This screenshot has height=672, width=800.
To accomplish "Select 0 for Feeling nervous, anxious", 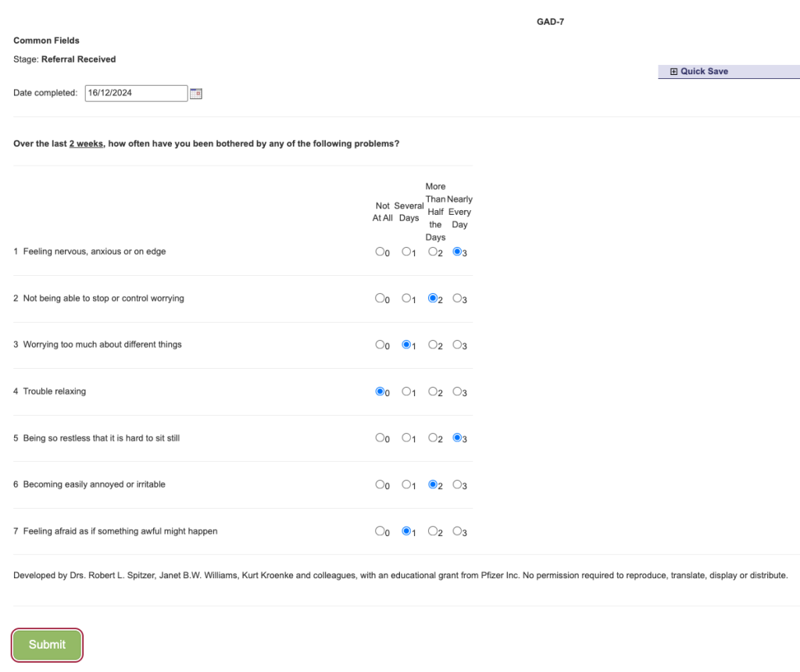I will point(380,252).
